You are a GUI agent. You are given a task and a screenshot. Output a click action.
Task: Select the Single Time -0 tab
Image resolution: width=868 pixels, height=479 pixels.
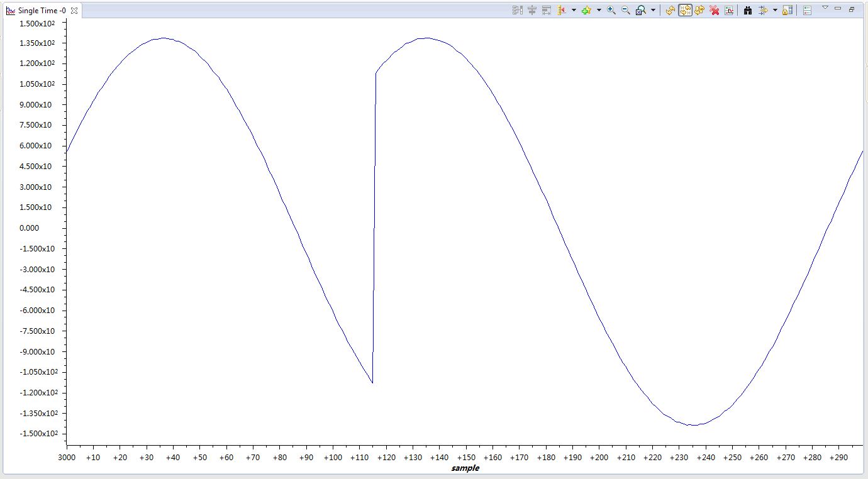coord(42,11)
